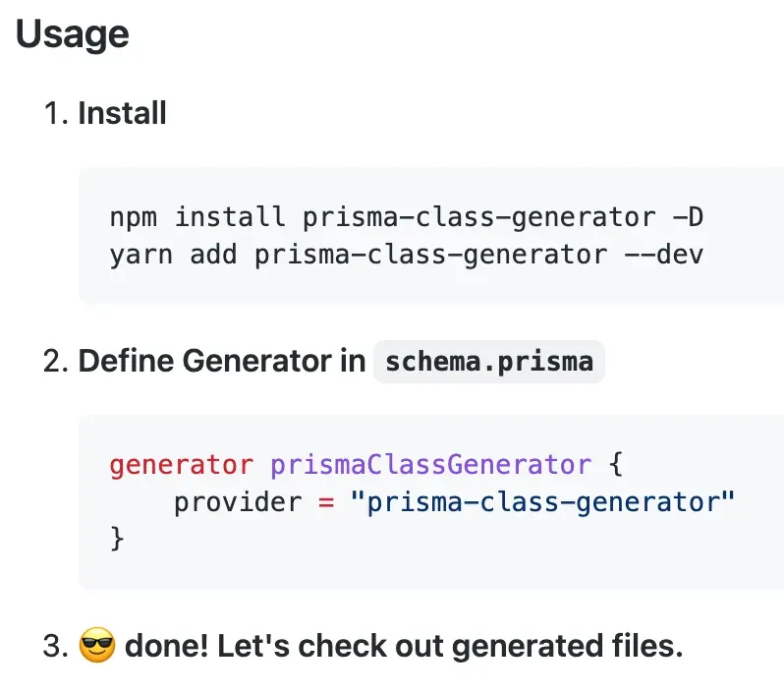Screen dimensions: 784x694
Task: Click the Usage heading
Action: point(73,34)
